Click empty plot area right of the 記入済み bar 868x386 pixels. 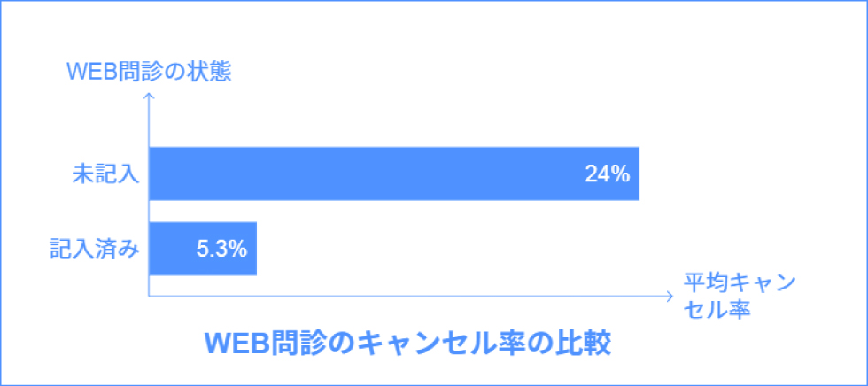[x=443, y=249]
